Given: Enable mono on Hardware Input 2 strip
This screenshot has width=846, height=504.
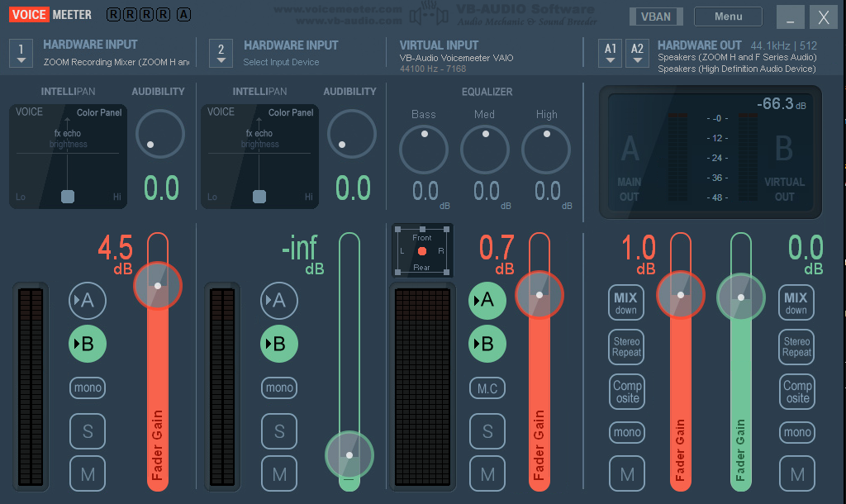Looking at the screenshot, I should pos(279,388).
